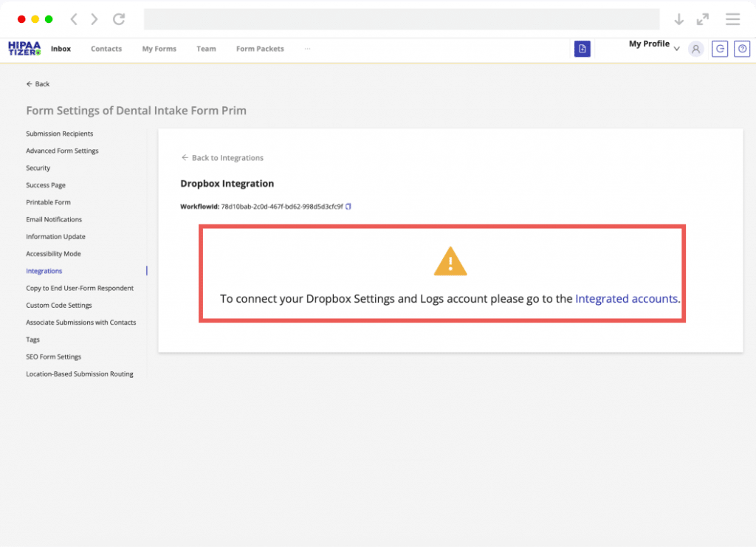Click the download arrow icon in the browser toolbar
The image size is (756, 547).
click(x=679, y=19)
